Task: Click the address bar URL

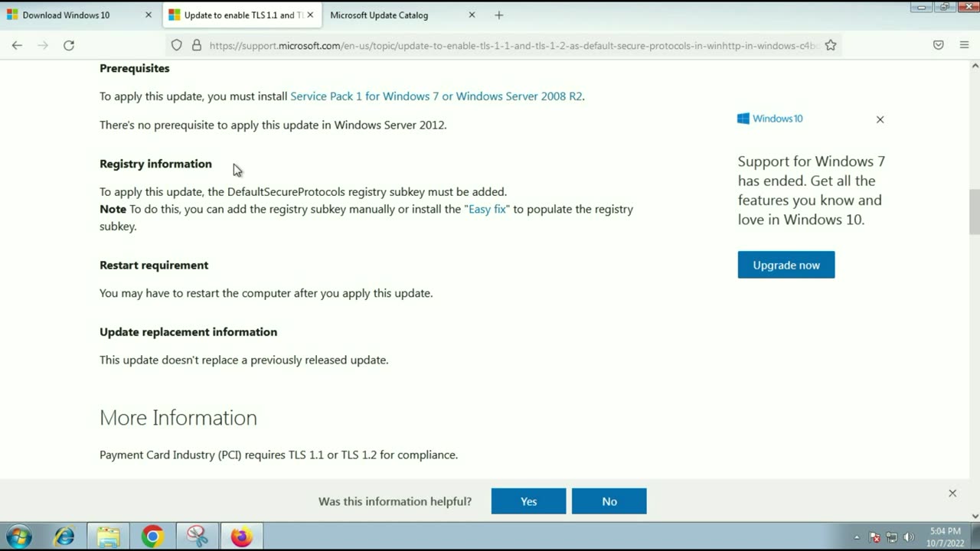Action: (513, 45)
